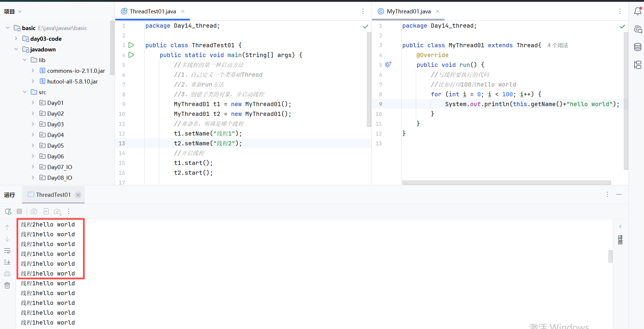Collapse the src folder
Viewport: 644px width, 329px height.
click(25, 92)
